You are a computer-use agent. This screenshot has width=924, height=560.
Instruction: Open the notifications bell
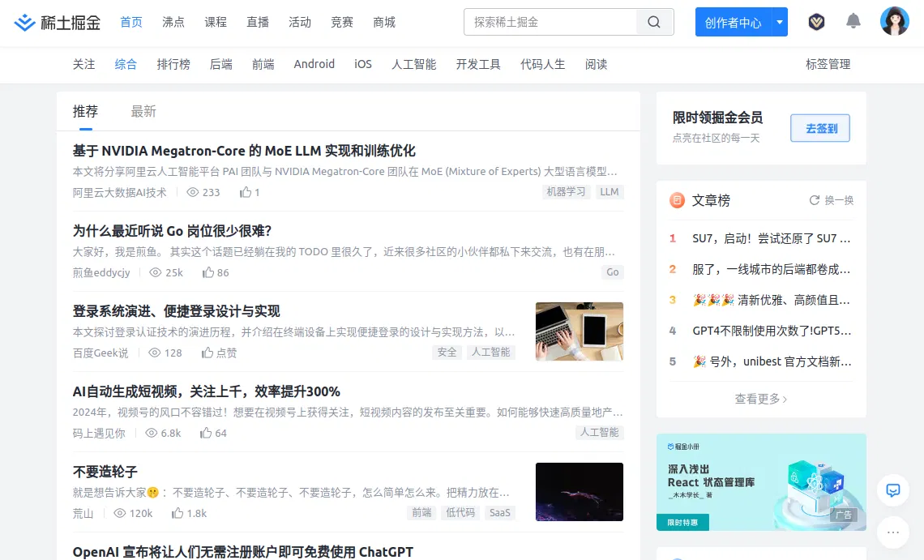pyautogui.click(x=853, y=22)
